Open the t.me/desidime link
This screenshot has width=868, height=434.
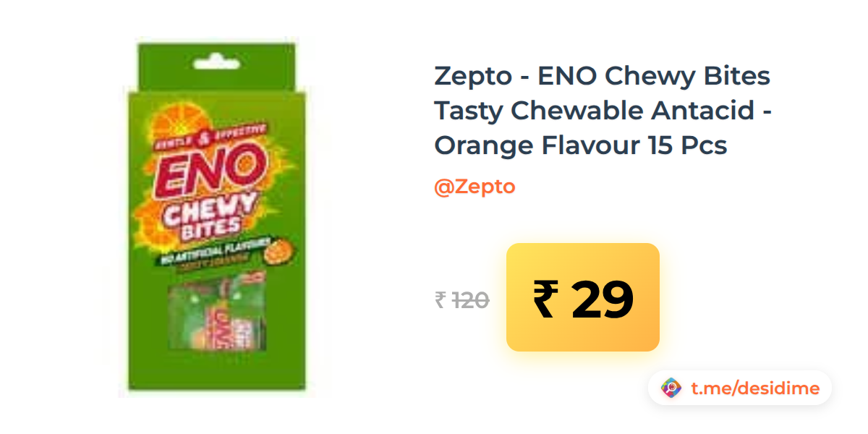point(755,388)
